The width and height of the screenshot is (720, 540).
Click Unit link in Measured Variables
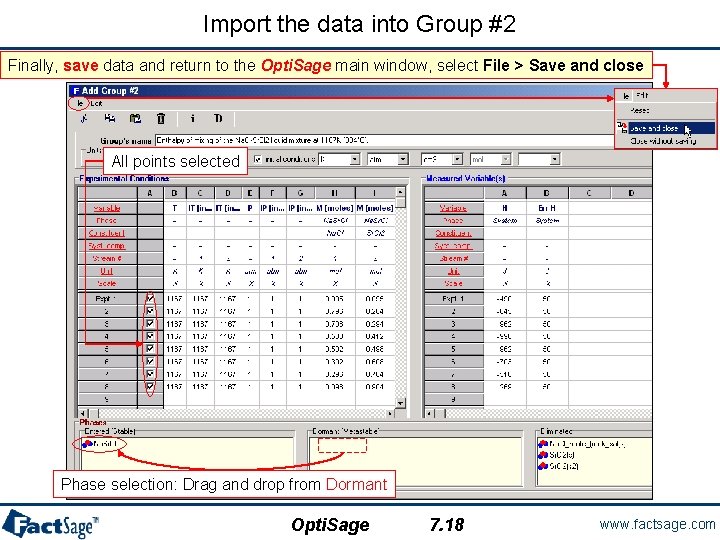click(x=453, y=271)
